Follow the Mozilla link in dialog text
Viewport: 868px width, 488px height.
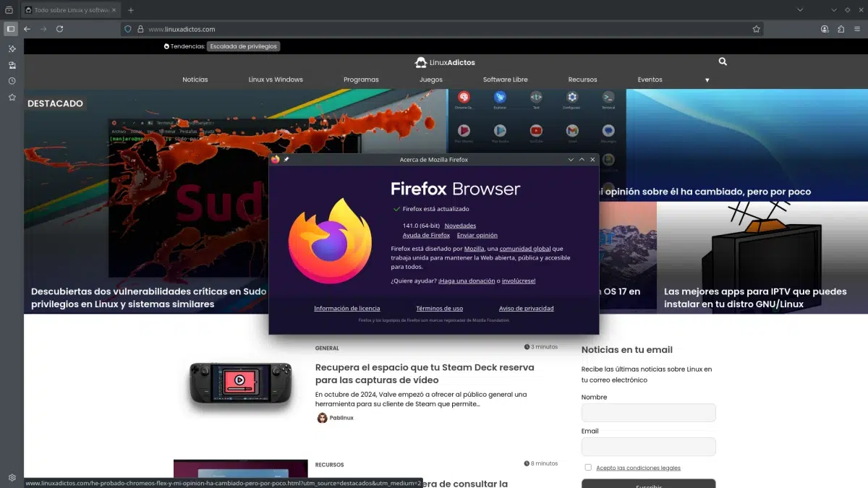[x=475, y=248]
